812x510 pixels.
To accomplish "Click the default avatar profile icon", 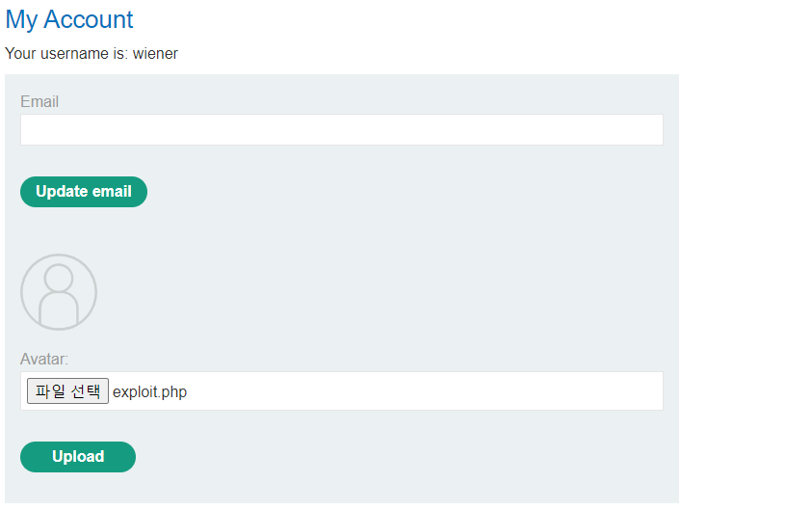I will pos(59,292).
